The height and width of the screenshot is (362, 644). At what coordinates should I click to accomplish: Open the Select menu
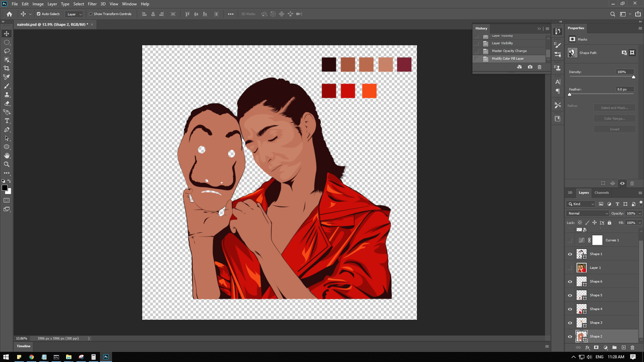(78, 4)
